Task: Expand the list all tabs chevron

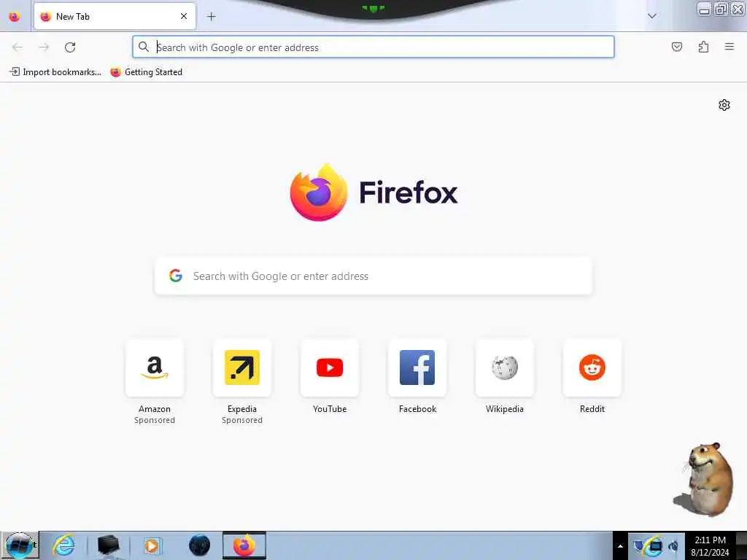Action: click(x=652, y=16)
